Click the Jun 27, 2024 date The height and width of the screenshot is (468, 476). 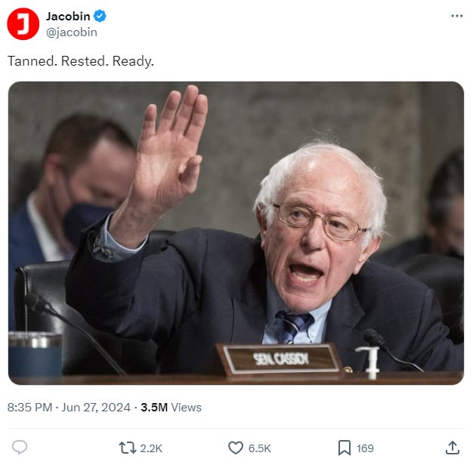[x=96, y=408]
